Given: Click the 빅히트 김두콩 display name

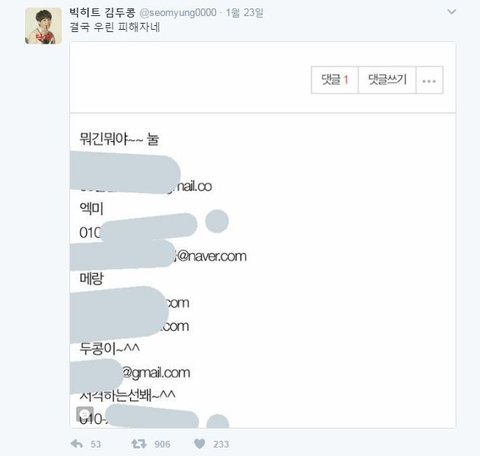Looking at the screenshot, I should coord(102,13).
